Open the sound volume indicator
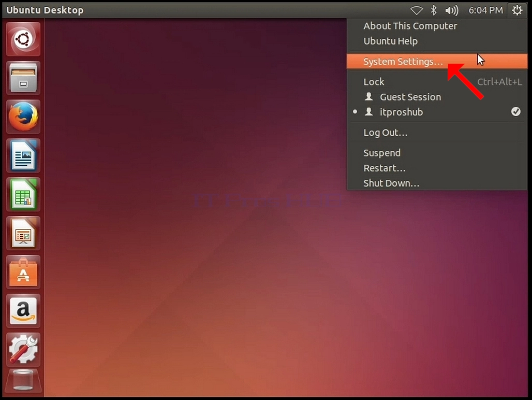The width and height of the screenshot is (532, 400). (452, 10)
